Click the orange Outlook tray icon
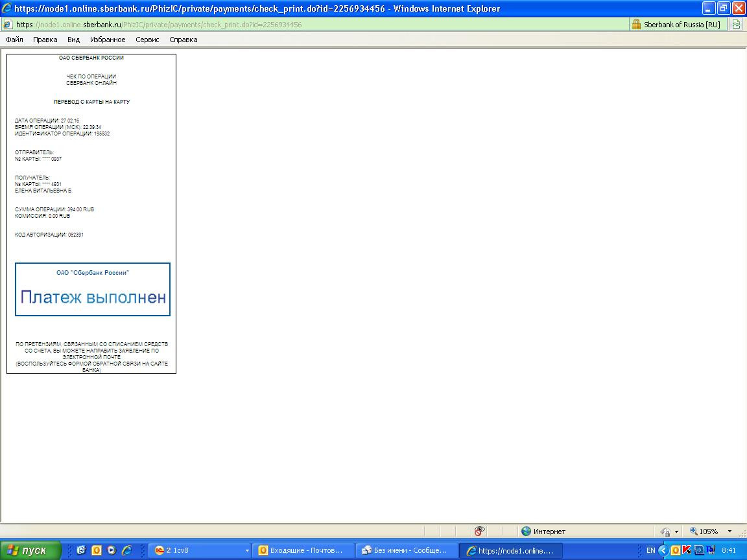 tap(675, 550)
